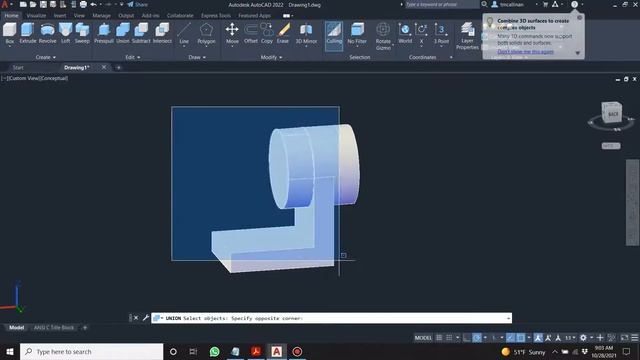Activate the Extrude tool

pyautogui.click(x=28, y=33)
